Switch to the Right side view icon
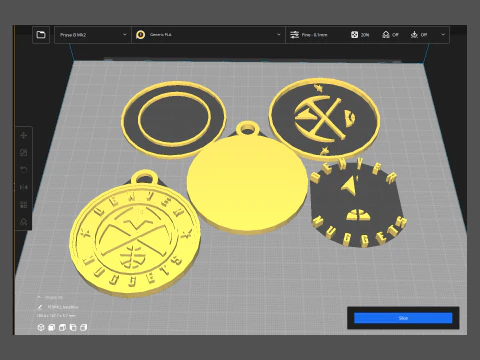 click(x=84, y=328)
